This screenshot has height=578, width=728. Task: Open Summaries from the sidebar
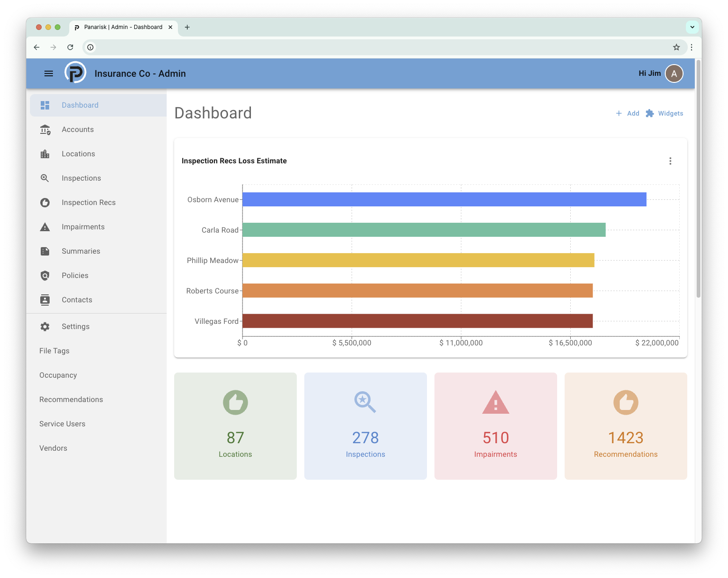click(98, 251)
